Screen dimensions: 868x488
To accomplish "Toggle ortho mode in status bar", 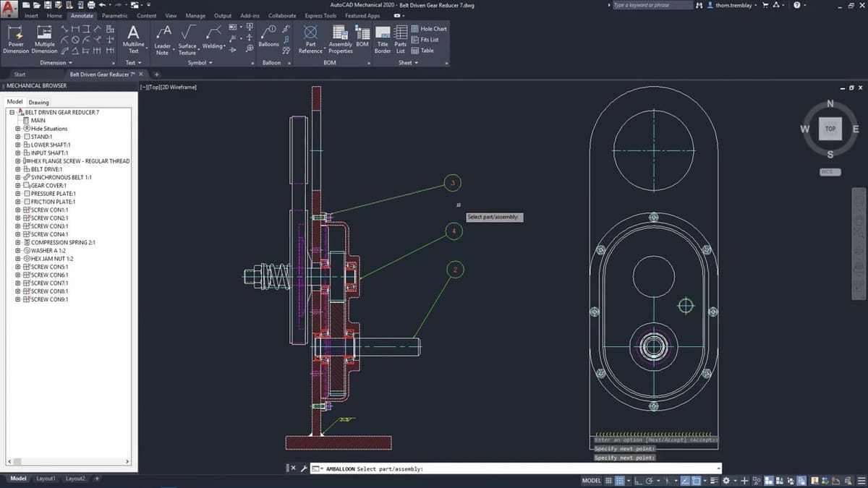I will (x=639, y=481).
